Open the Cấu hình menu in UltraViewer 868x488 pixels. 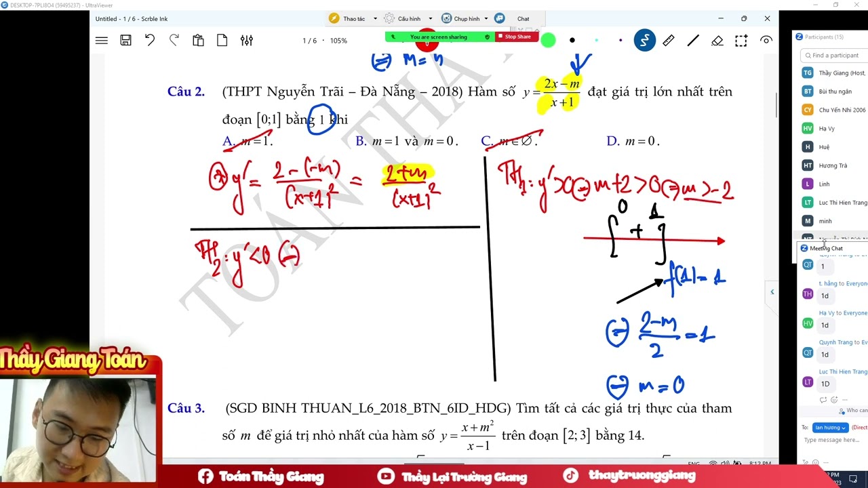408,19
